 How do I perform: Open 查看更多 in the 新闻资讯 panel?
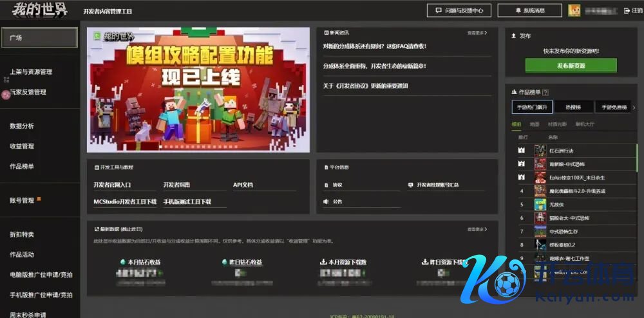tap(477, 32)
